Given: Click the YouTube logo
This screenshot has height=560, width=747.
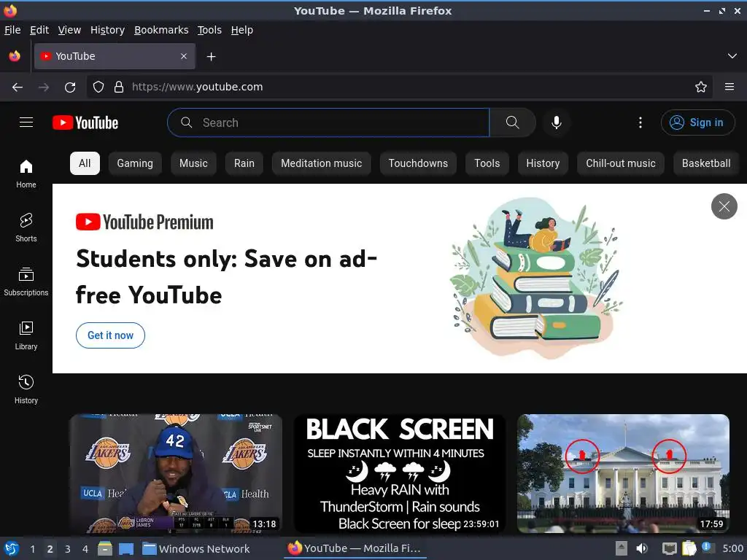Looking at the screenshot, I should click(85, 122).
